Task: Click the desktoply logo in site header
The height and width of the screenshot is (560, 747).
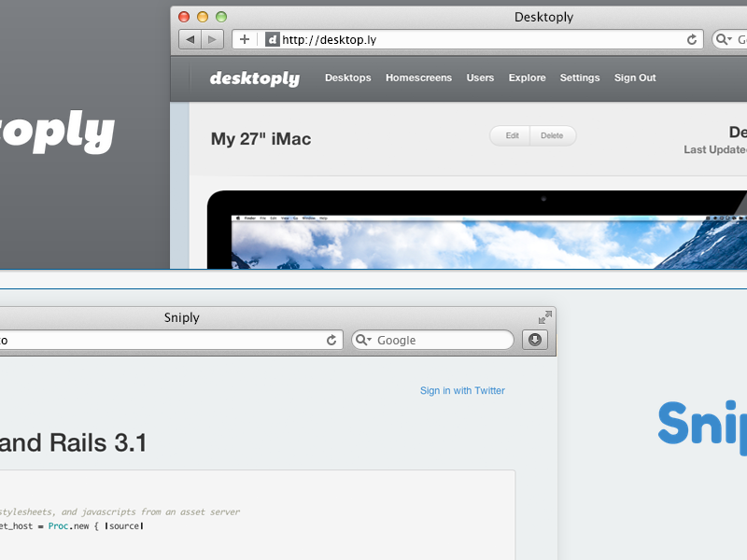Action: [255, 78]
